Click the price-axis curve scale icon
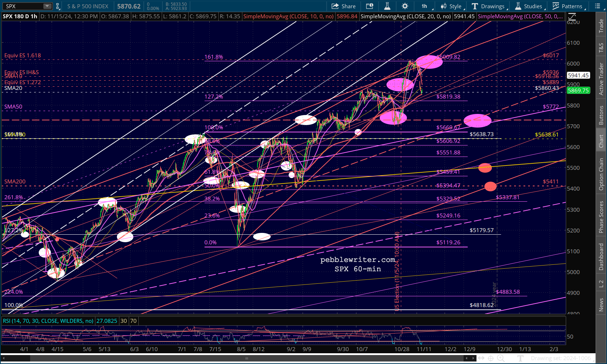 coord(572,16)
